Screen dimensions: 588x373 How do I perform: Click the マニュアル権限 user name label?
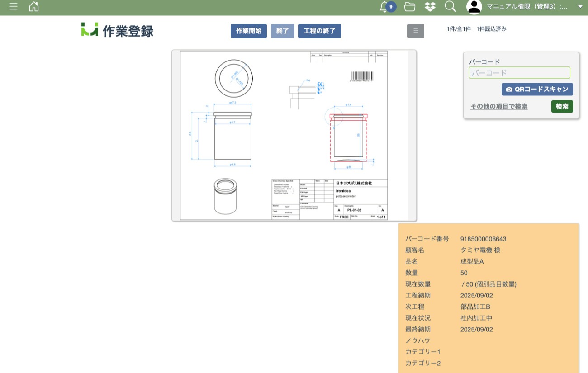pos(527,7)
